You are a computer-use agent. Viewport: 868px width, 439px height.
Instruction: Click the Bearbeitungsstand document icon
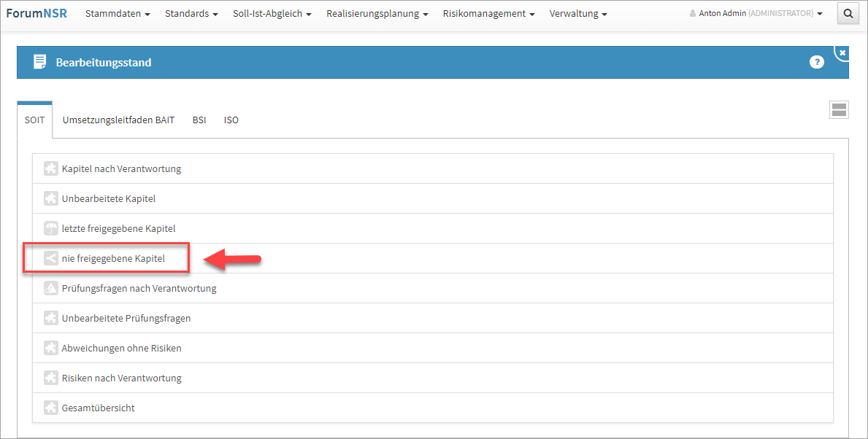pyautogui.click(x=40, y=62)
